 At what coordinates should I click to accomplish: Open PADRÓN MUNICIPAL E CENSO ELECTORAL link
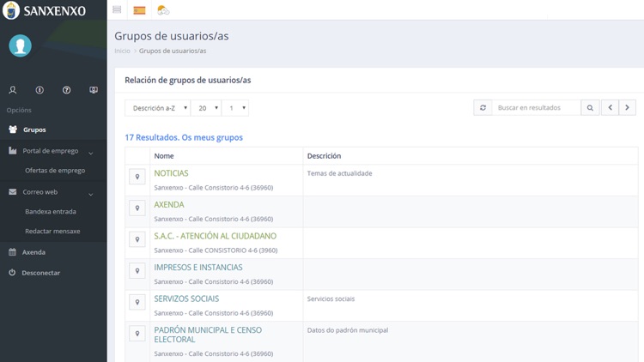[208, 335]
